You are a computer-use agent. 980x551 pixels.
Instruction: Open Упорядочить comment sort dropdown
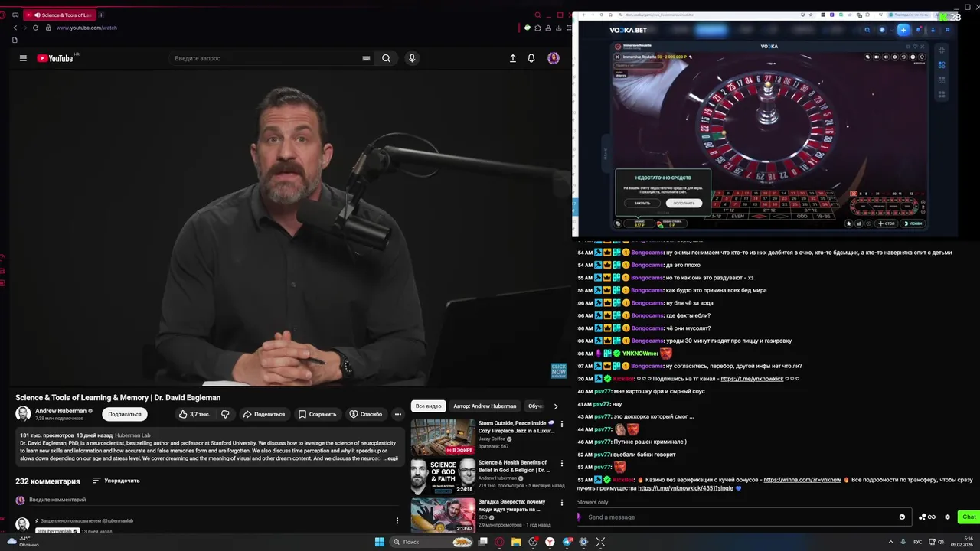pyautogui.click(x=116, y=481)
